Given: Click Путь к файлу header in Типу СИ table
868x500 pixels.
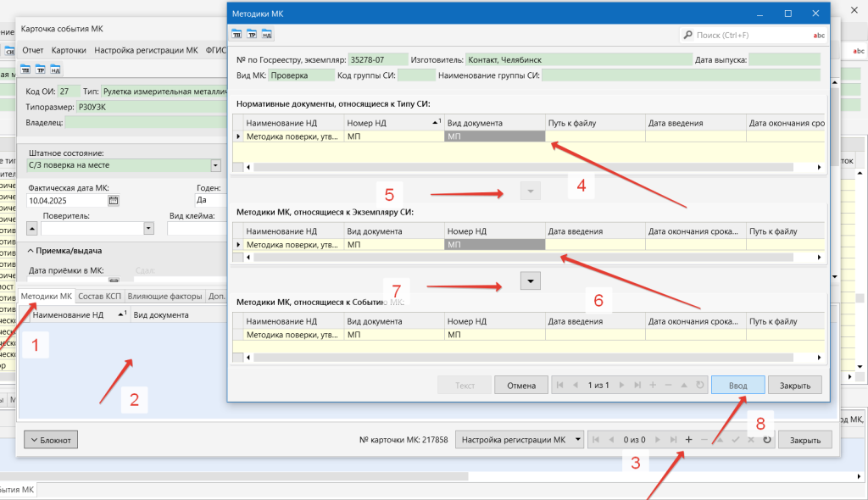Looking at the screenshot, I should point(595,123).
